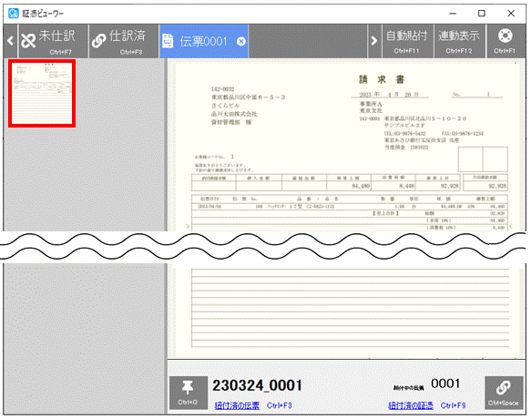Viewport: 532px width, 419px height.
Task: Click the 証憑ビューワー app icon
Action: pyautogui.click(x=14, y=14)
